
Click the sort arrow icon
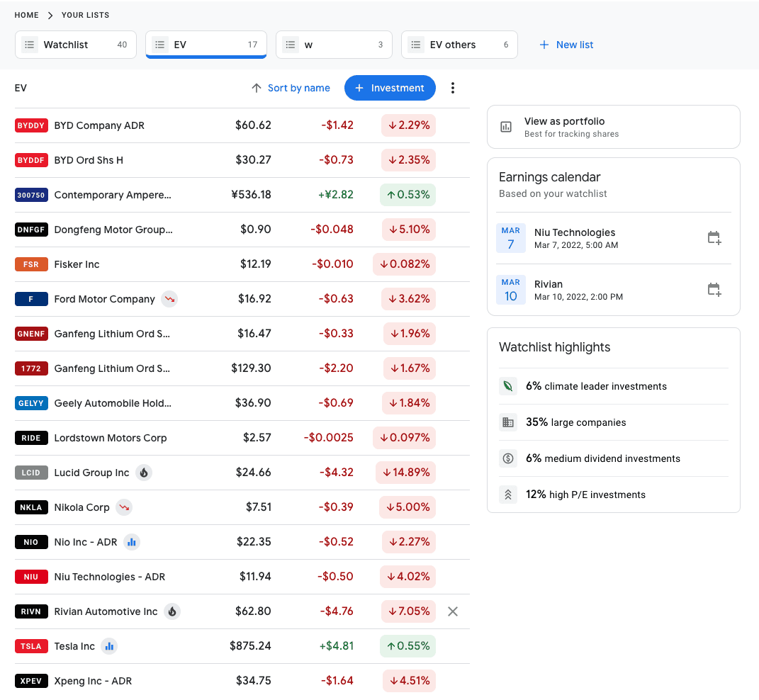coord(256,88)
